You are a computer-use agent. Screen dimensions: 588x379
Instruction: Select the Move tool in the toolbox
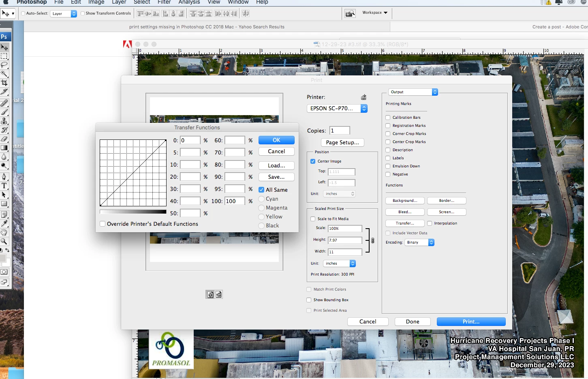pyautogui.click(x=4, y=47)
